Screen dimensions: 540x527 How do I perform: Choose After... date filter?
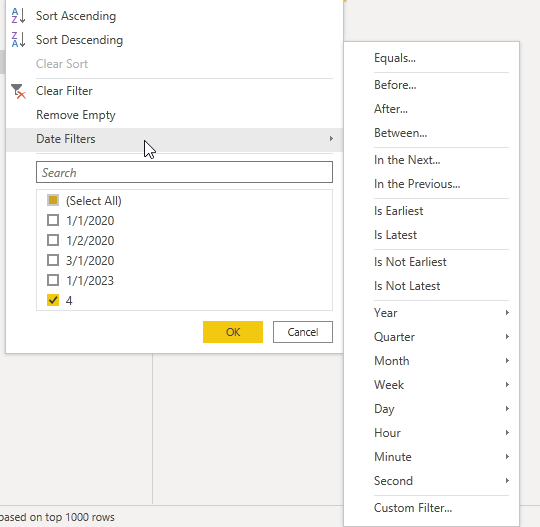pyautogui.click(x=391, y=109)
